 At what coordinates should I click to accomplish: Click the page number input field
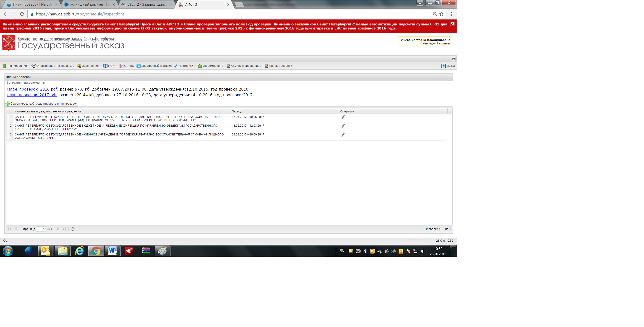[x=40, y=229]
